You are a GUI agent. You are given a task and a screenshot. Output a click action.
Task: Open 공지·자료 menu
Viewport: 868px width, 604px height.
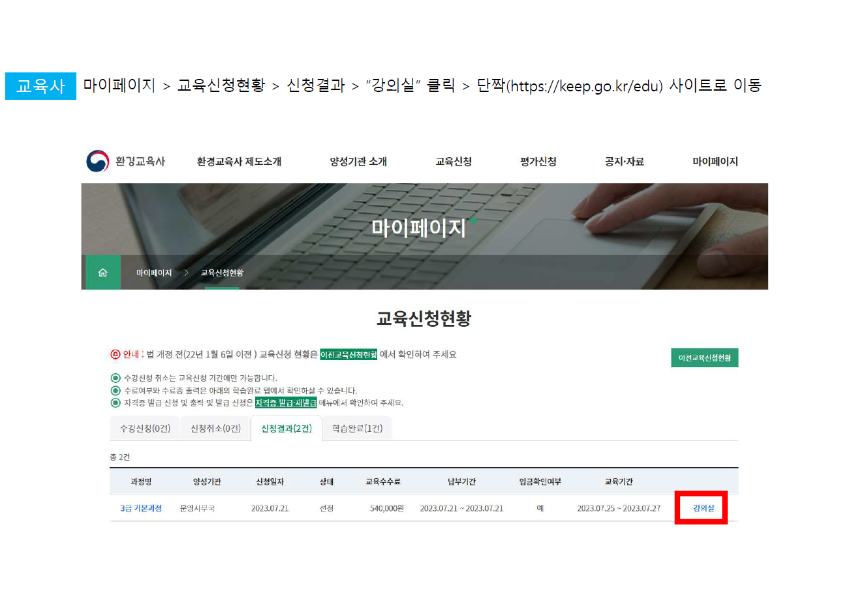click(x=625, y=161)
